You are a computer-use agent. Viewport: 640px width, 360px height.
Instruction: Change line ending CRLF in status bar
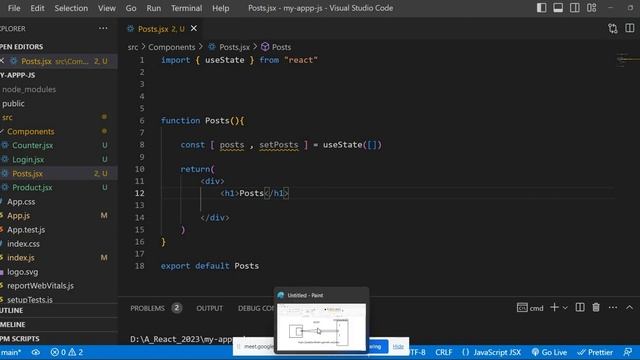(x=444, y=352)
